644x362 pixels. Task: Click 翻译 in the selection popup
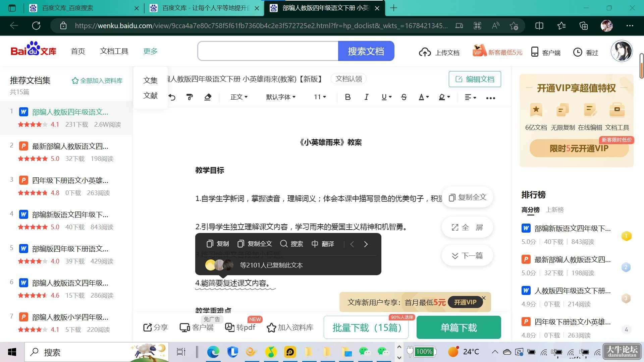point(323,244)
